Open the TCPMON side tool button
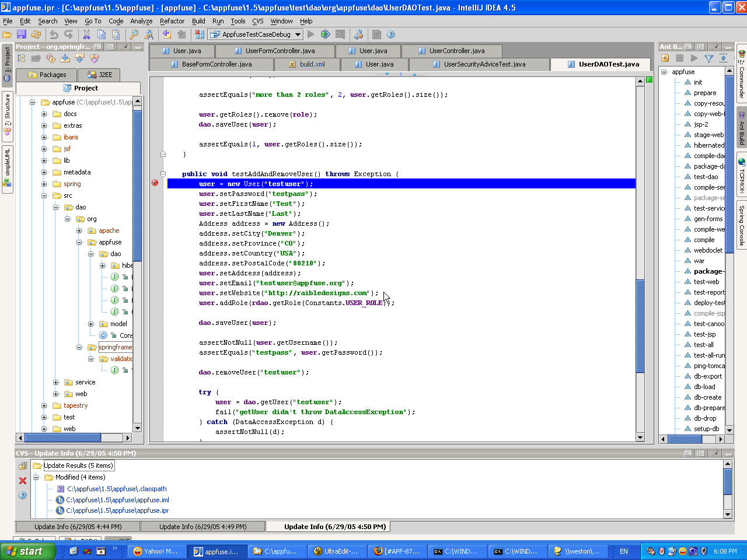747x560 pixels. click(x=742, y=177)
